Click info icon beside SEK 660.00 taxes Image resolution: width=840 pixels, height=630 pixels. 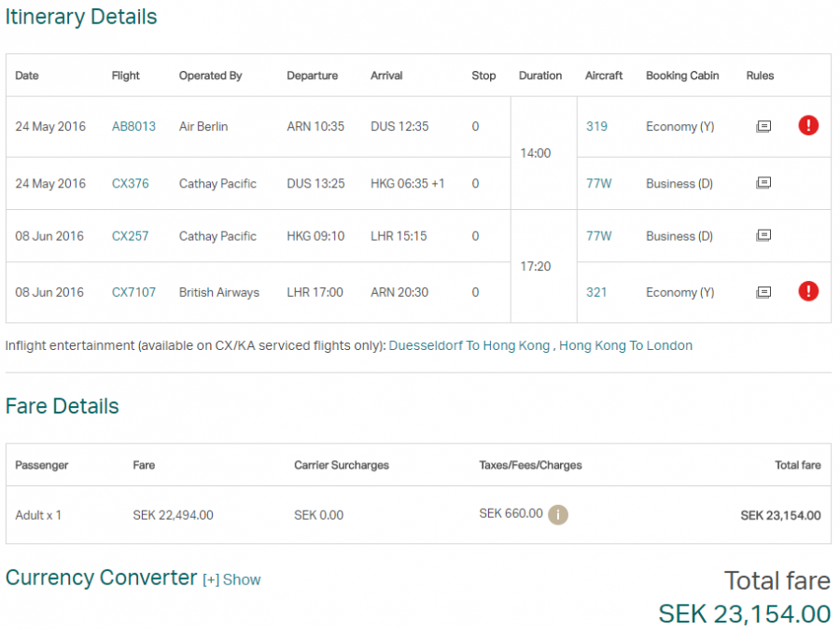[558, 514]
